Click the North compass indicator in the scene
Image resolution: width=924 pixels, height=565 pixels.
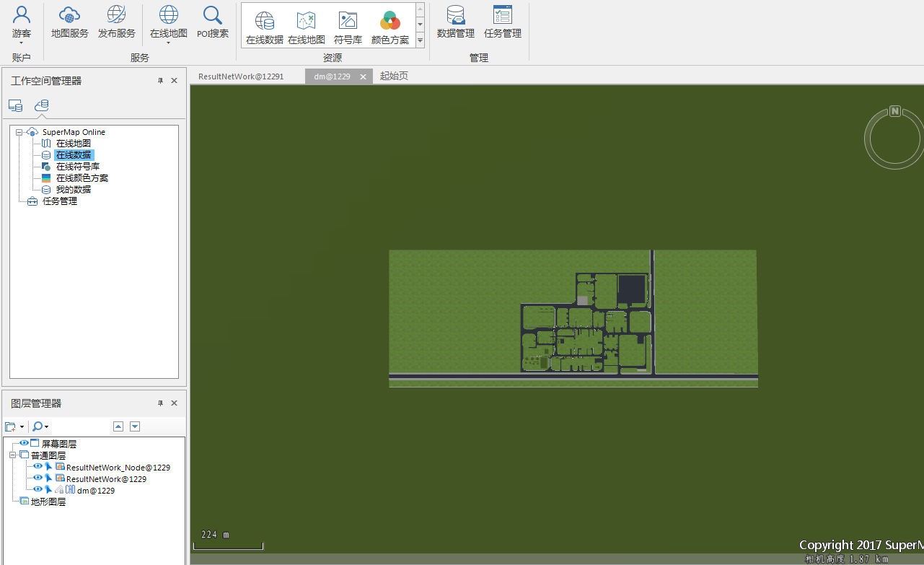tap(895, 111)
